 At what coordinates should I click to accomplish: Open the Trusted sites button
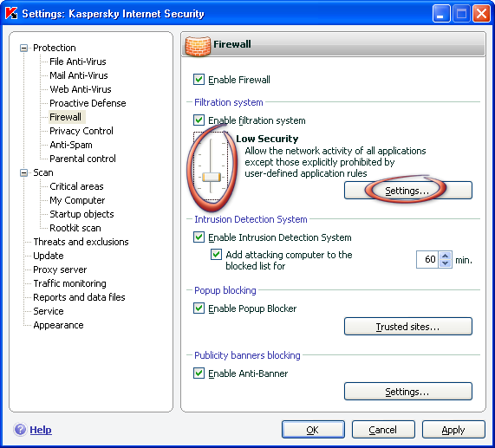pos(407,326)
